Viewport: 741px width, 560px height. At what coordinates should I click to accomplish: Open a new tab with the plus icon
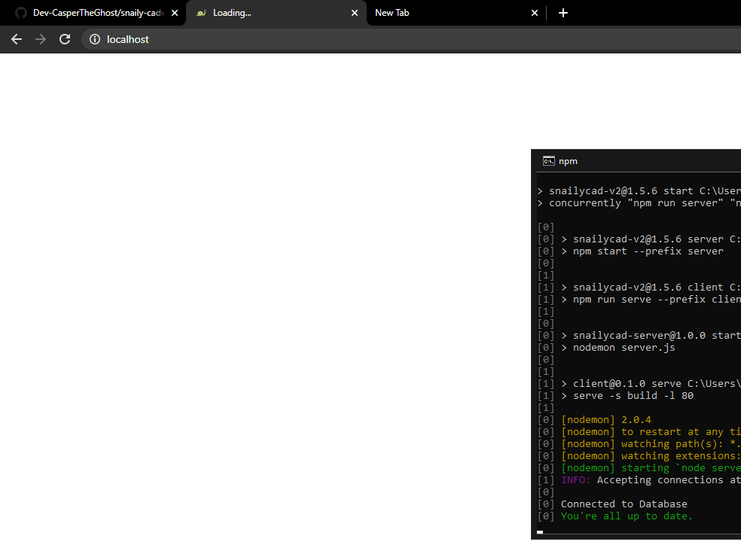click(563, 13)
